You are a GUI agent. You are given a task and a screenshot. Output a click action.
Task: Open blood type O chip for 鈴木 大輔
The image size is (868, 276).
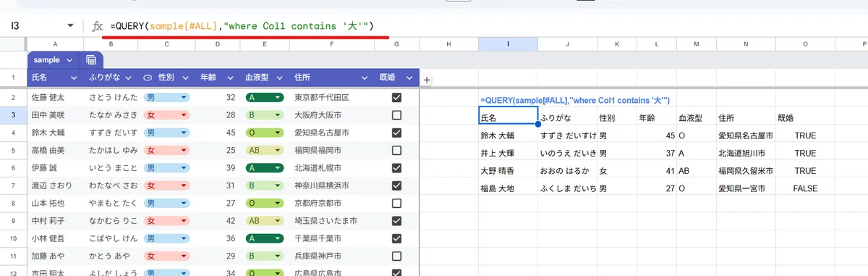tap(264, 133)
